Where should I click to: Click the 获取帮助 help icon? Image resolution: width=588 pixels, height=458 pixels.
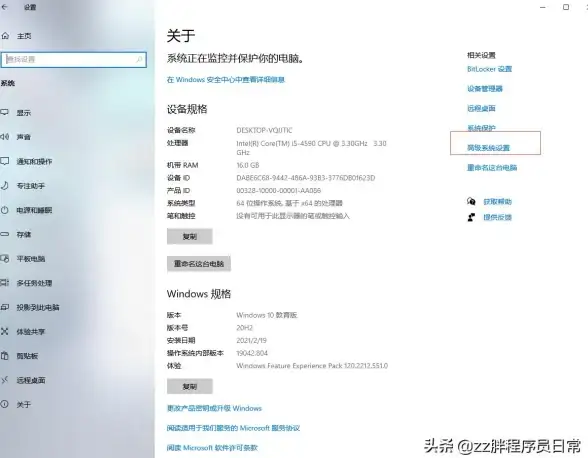[471, 201]
